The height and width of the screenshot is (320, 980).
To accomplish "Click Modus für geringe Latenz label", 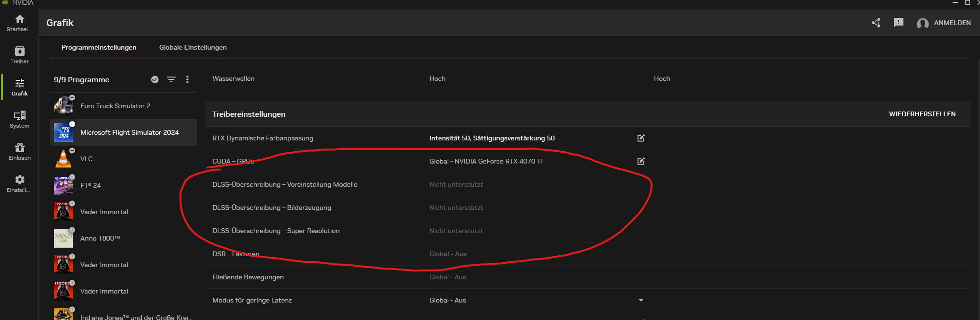I will [x=252, y=300].
